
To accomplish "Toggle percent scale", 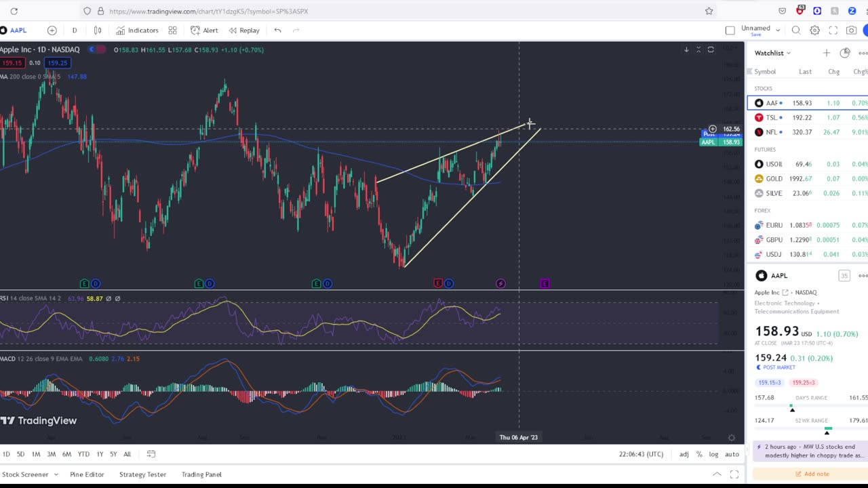I will pyautogui.click(x=699, y=454).
